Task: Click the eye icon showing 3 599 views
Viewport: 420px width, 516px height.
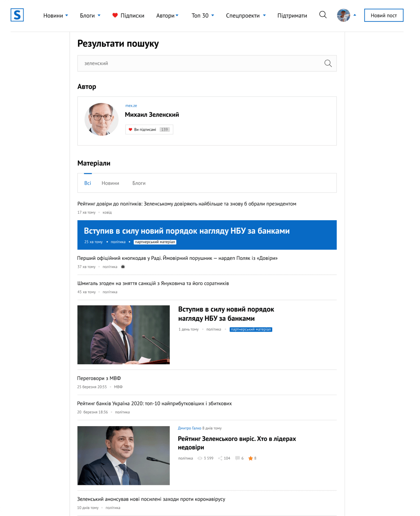Action: point(199,459)
